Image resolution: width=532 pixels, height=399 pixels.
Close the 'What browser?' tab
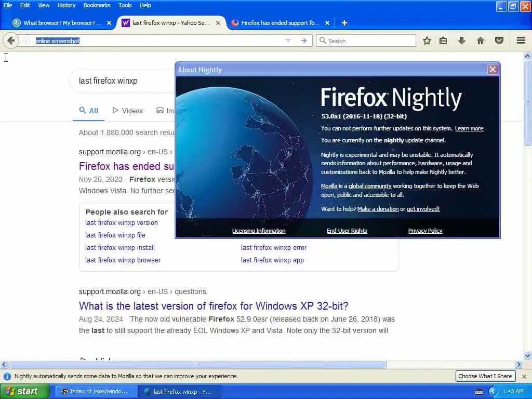pyautogui.click(x=109, y=23)
